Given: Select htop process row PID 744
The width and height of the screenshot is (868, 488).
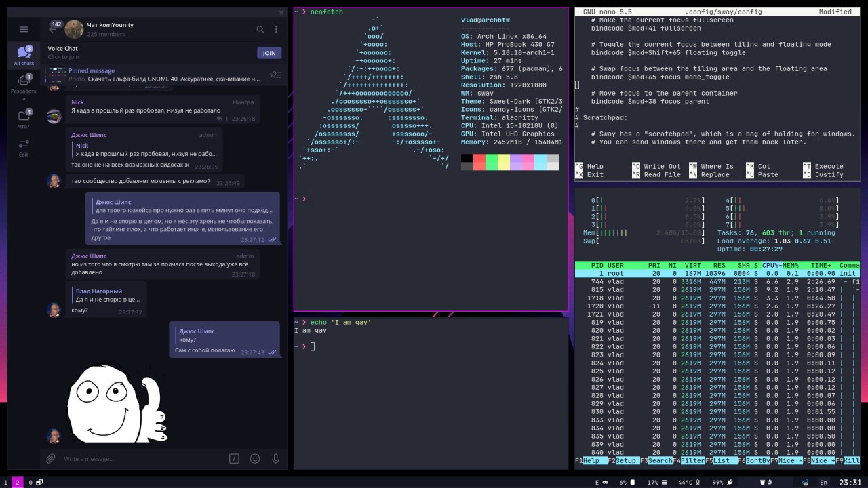Looking at the screenshot, I should pos(717,281).
